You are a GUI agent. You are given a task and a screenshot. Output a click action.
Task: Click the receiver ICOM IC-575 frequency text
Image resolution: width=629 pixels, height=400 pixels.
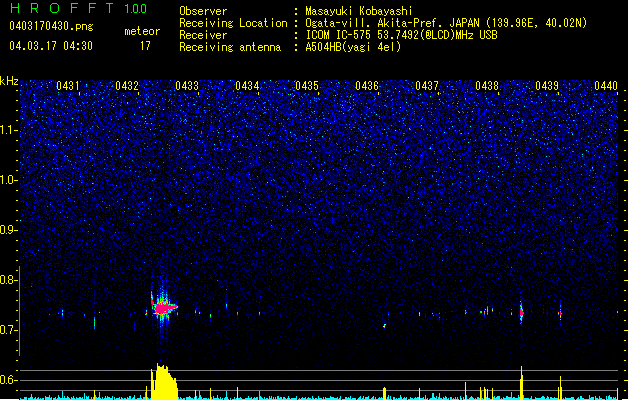click(401, 35)
